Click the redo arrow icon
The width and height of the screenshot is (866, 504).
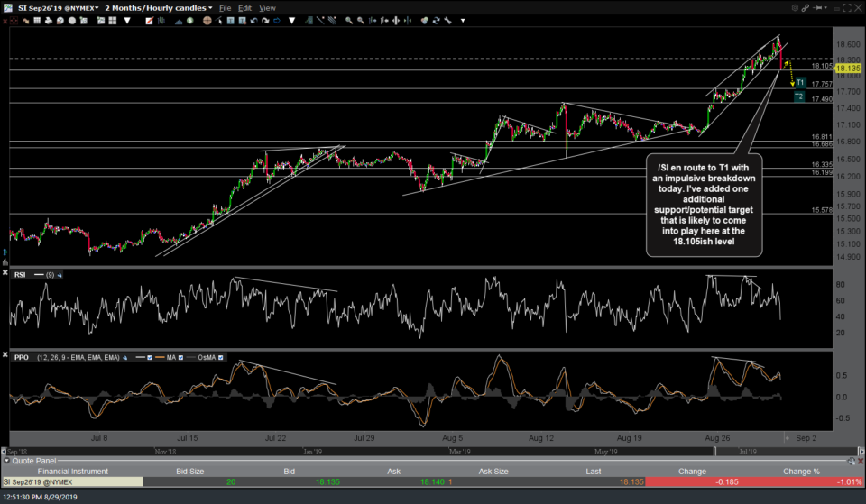pos(265,21)
